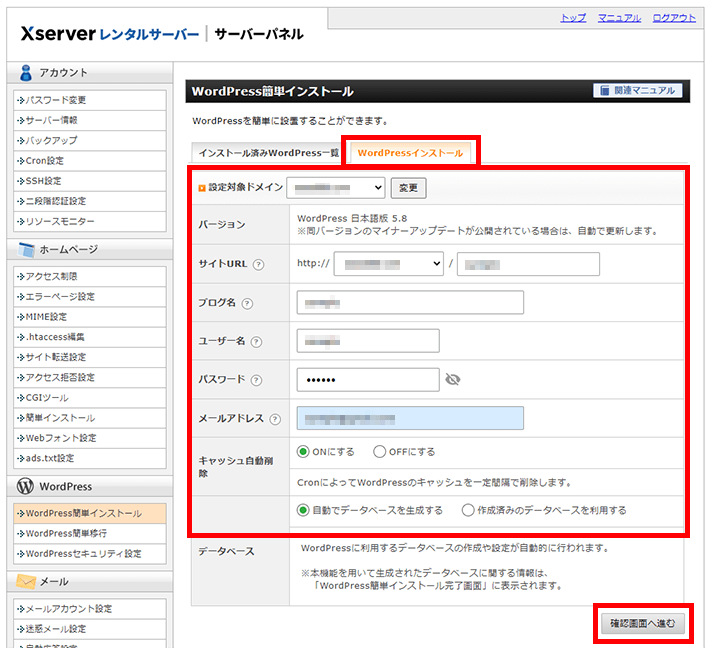
Task: Open バックアップ in sidebar
Action: 90,141
